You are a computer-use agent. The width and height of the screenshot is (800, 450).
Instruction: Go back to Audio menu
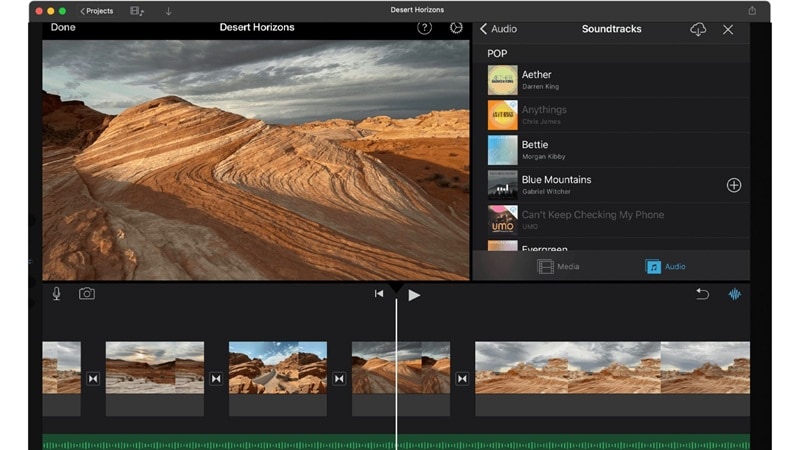pos(498,29)
